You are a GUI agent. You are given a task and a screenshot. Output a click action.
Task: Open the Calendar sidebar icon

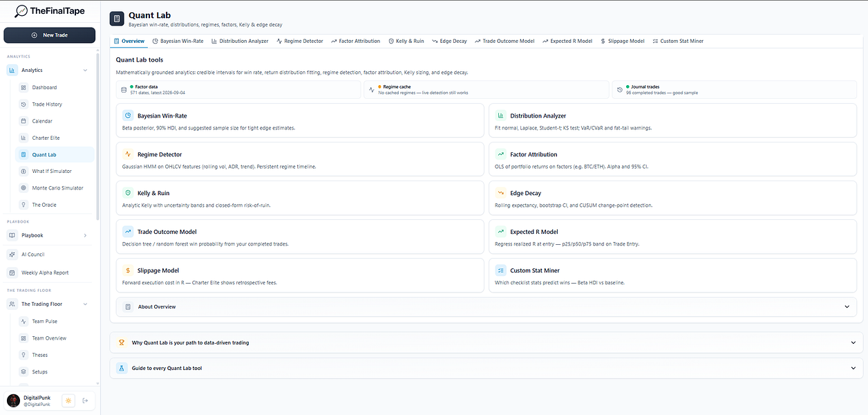coord(23,121)
